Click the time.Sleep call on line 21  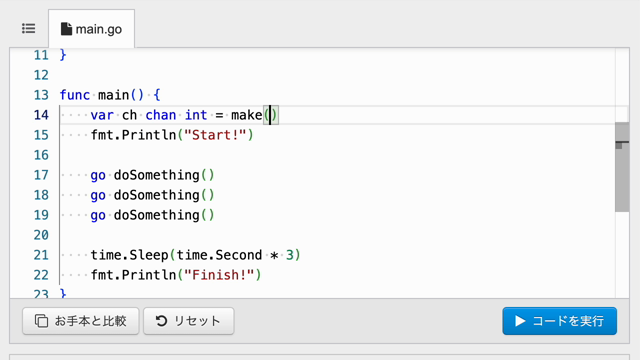[x=195, y=255]
